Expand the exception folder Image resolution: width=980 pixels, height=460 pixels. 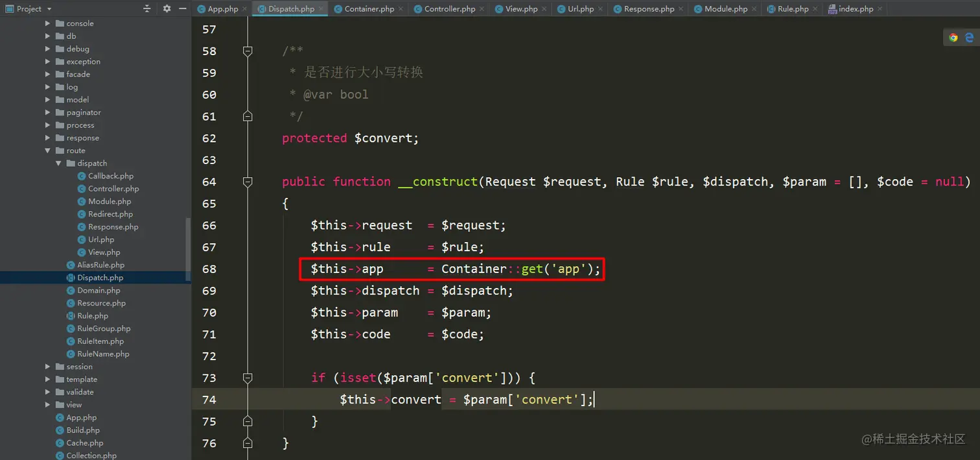(48, 62)
